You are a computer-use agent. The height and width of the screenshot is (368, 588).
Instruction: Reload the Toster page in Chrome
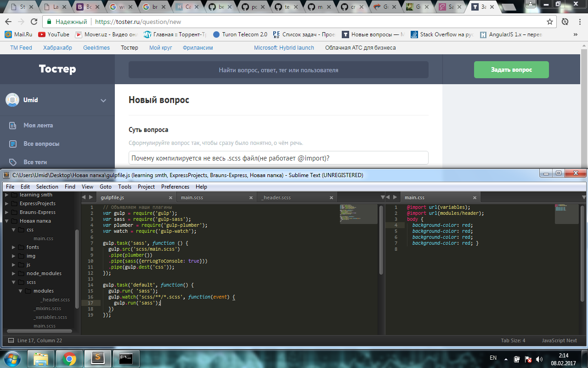pyautogui.click(x=34, y=22)
